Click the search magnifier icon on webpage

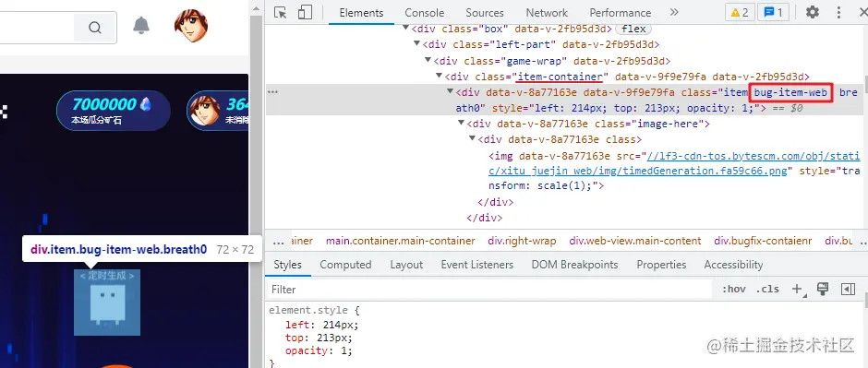tap(95, 27)
